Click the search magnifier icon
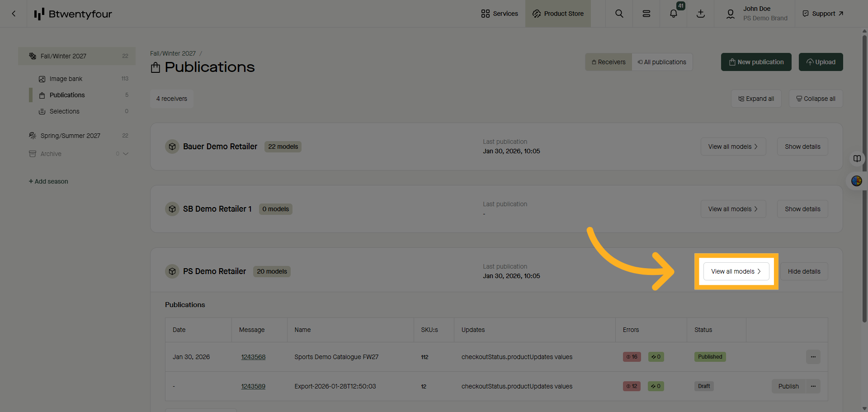The width and height of the screenshot is (868, 412). click(x=619, y=14)
